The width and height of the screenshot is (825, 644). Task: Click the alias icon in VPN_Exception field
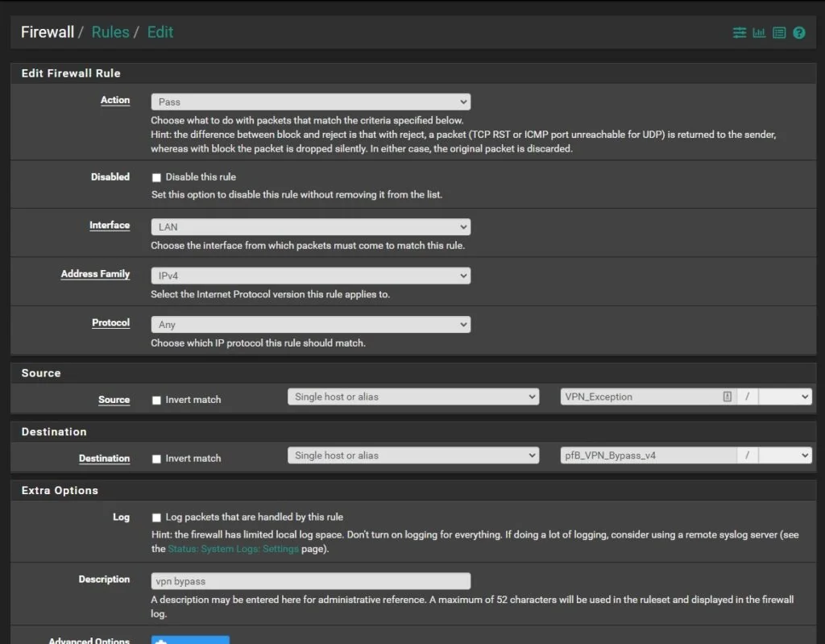[x=728, y=397]
